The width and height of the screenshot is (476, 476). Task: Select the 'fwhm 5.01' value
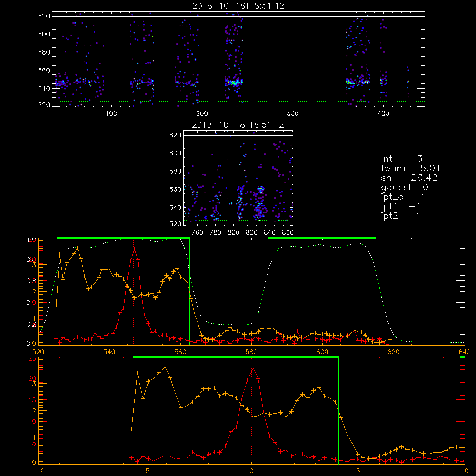pyautogui.click(x=410, y=168)
